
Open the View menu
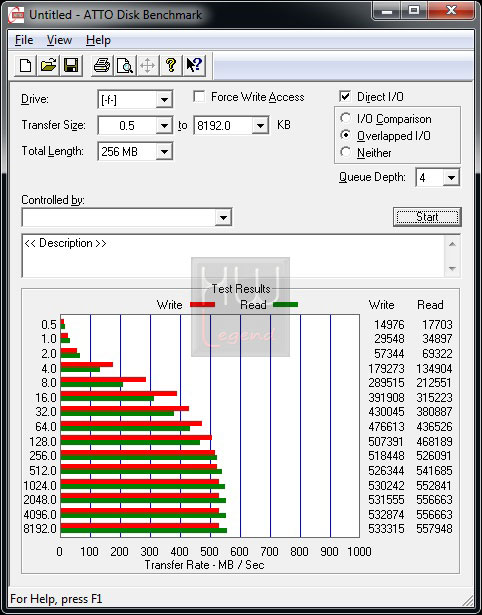[59, 40]
